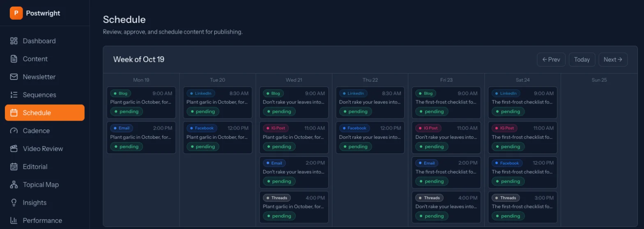
Task: Click pending status on Tuesday's Facebook card
Action: 203,147
